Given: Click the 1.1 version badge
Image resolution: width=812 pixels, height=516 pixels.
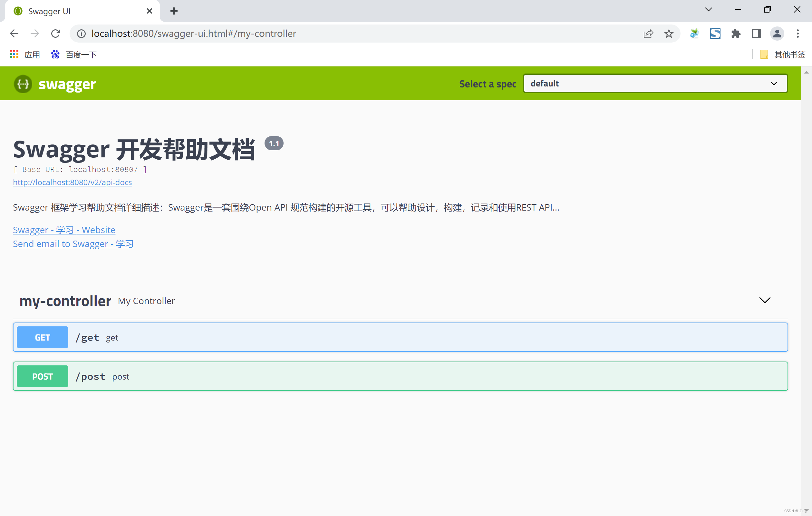Looking at the screenshot, I should point(274,143).
